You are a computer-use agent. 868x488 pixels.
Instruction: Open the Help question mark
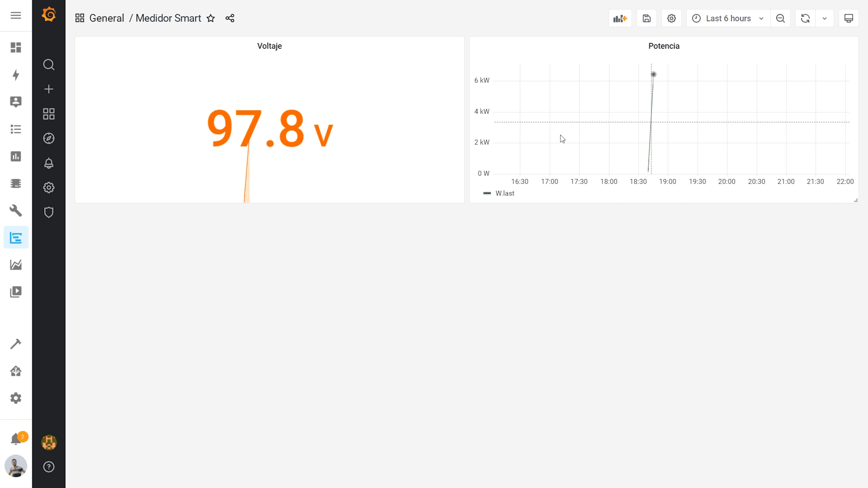pos(48,466)
